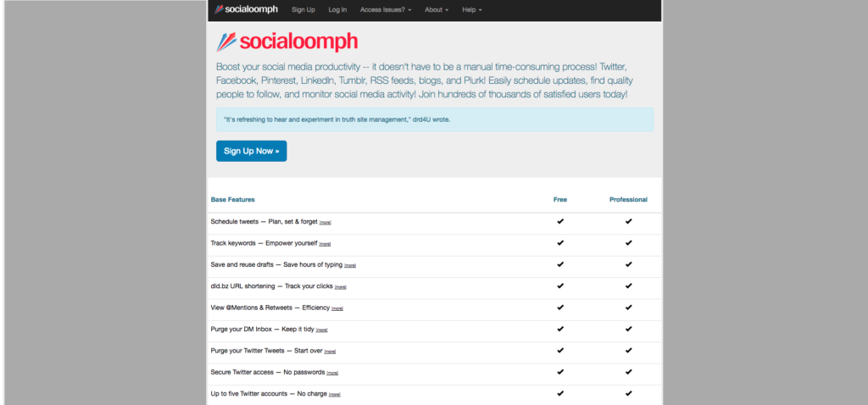Click Professional checkmark for Secure Twitter access
Image resolution: width=868 pixels, height=405 pixels.
628,372
